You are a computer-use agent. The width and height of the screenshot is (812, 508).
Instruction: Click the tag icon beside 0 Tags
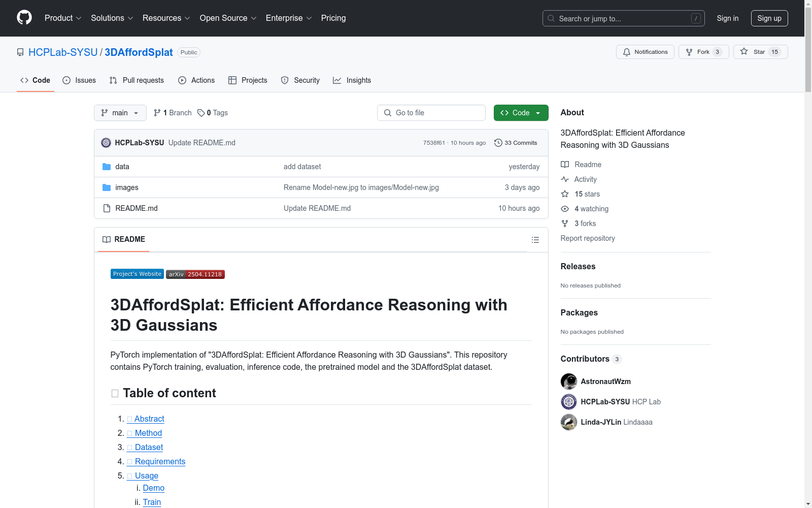201,113
